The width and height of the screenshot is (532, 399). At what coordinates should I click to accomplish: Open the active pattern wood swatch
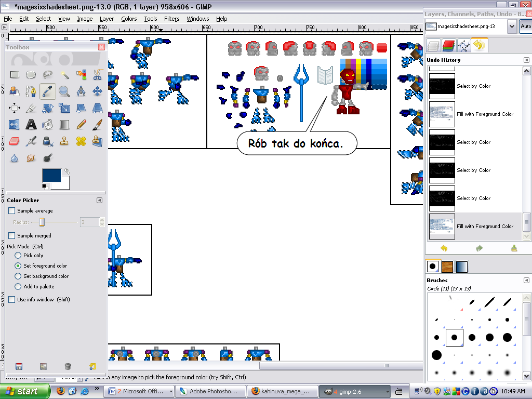(x=447, y=267)
